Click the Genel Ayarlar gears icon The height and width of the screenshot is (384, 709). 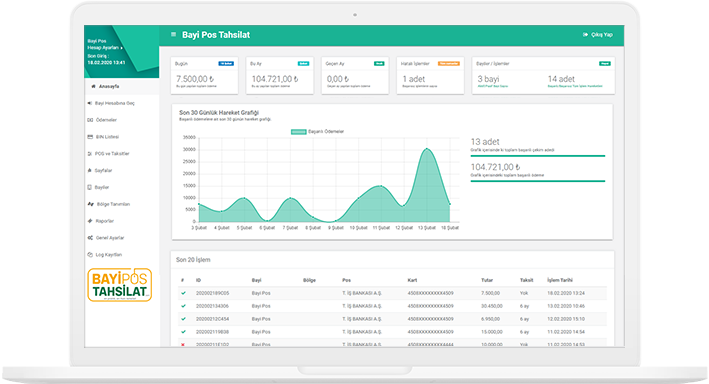pyautogui.click(x=90, y=237)
